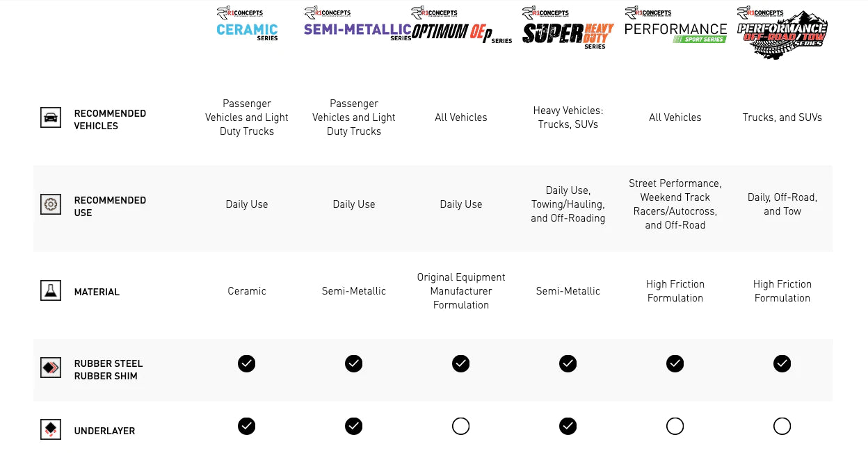The height and width of the screenshot is (453, 868).
Task: Click the Super Heavy Duty Series logo
Action: click(x=568, y=29)
